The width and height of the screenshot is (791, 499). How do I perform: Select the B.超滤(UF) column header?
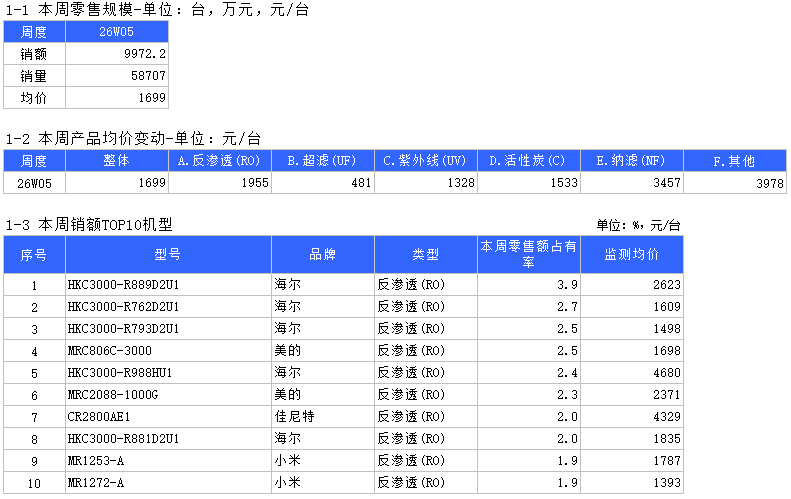[x=323, y=161]
